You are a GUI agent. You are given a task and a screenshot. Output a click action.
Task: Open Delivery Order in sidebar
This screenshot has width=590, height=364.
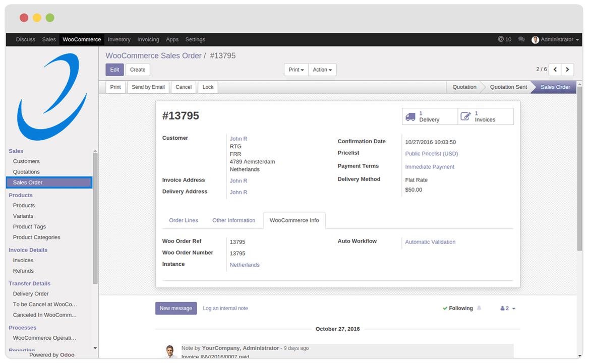click(x=31, y=294)
